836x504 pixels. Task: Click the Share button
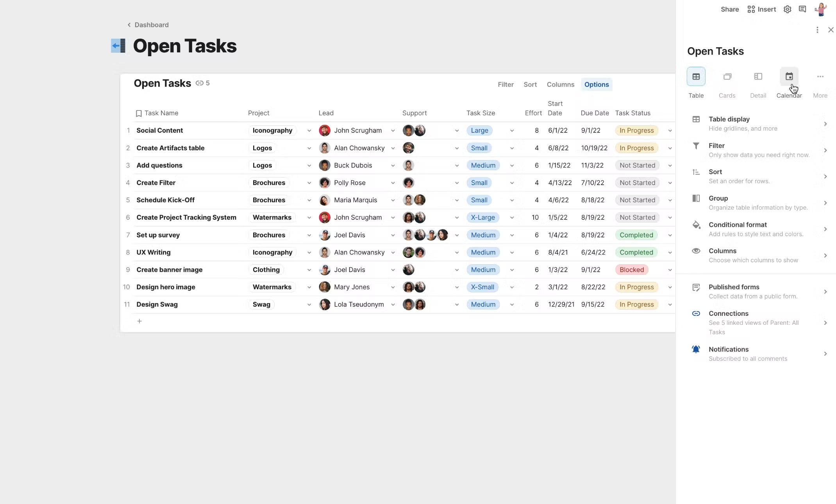pyautogui.click(x=729, y=9)
